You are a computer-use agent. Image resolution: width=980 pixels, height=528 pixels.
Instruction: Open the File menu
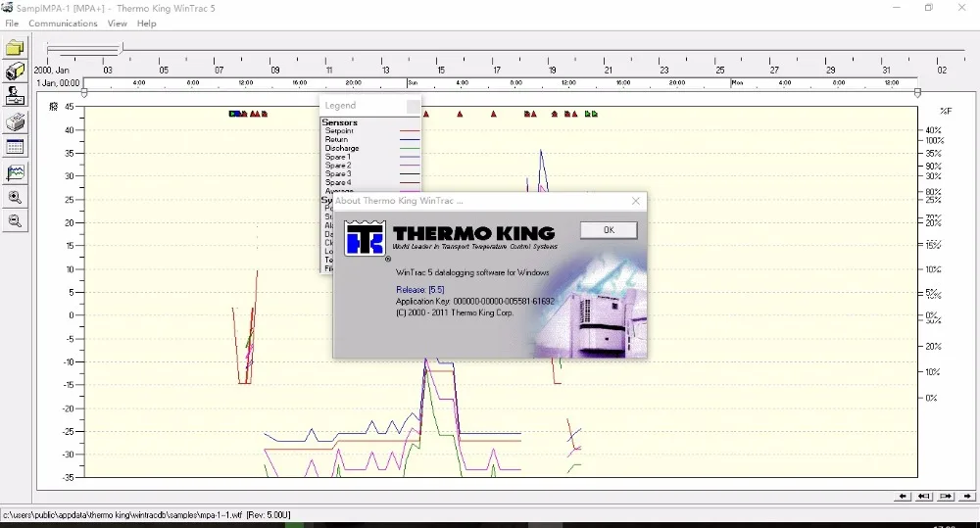pyautogui.click(x=12, y=24)
